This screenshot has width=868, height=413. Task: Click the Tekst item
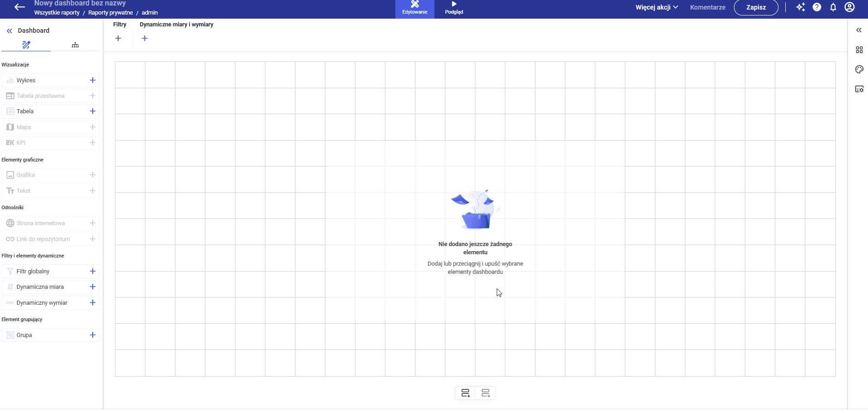click(50, 191)
